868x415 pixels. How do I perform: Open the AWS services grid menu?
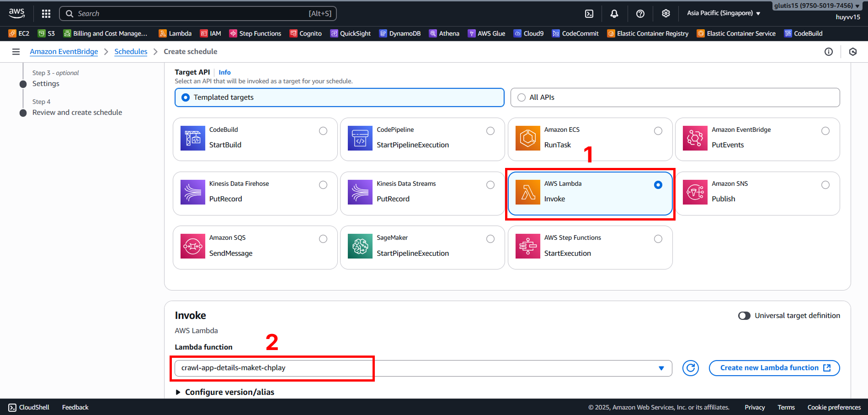point(46,14)
